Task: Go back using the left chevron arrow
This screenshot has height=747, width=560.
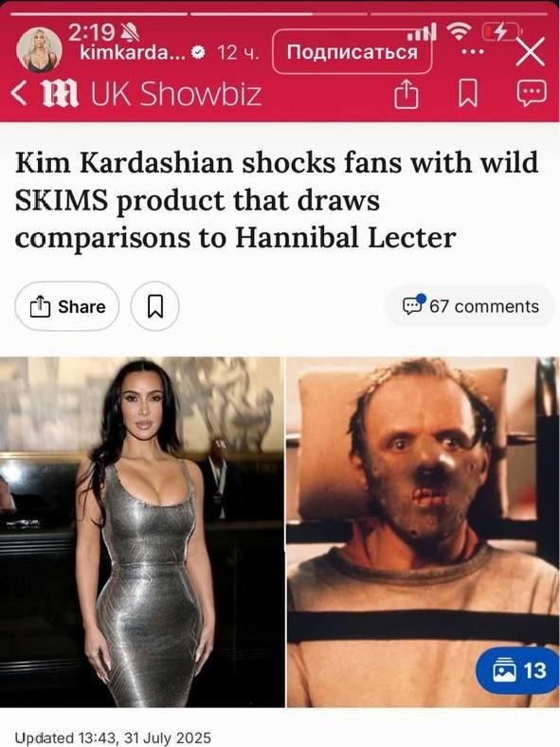Action: coord(19,93)
